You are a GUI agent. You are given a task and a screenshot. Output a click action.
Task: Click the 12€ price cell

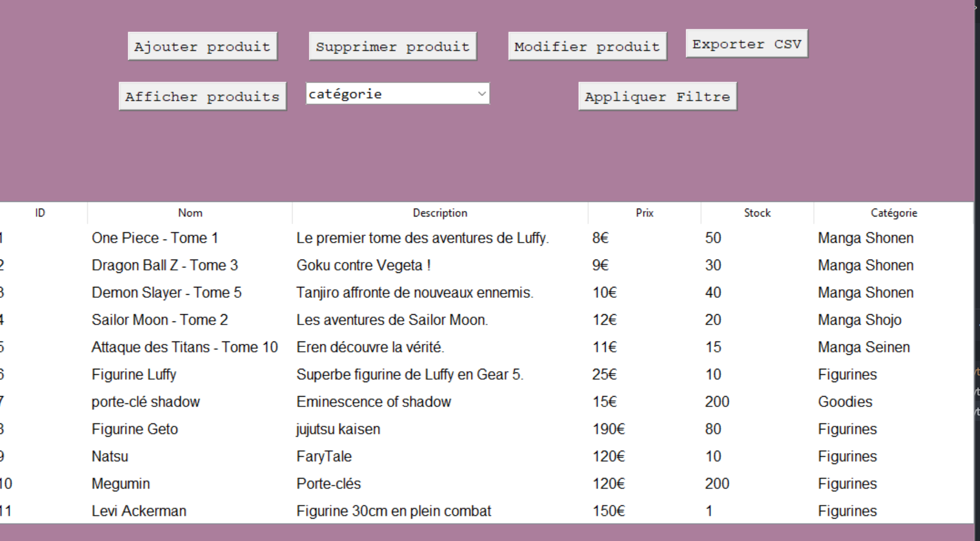[604, 320]
